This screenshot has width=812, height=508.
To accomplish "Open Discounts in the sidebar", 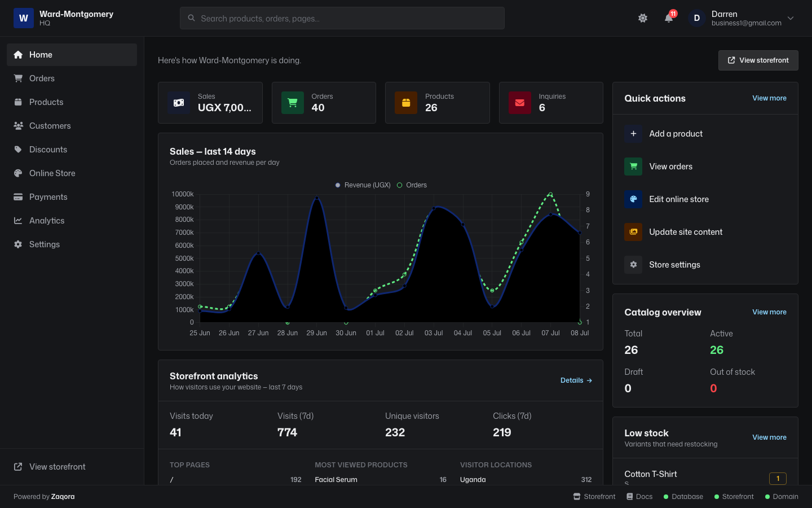I will coord(72,150).
